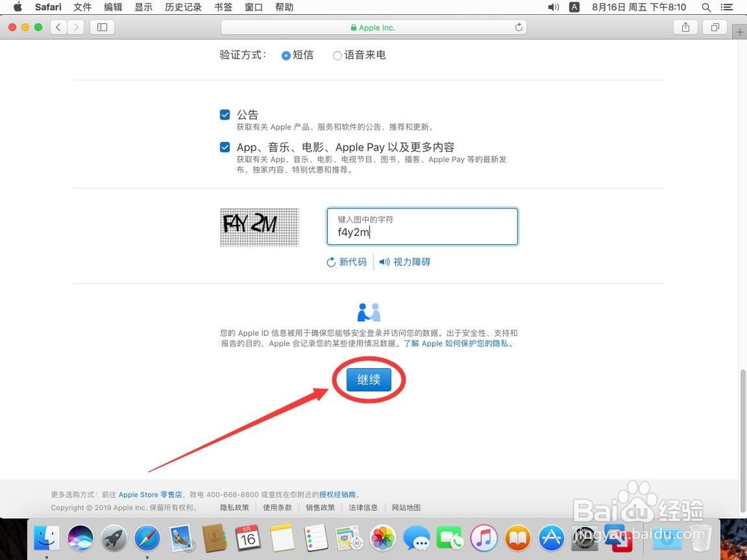Open Launchpad rocket in the Dock

click(x=114, y=538)
